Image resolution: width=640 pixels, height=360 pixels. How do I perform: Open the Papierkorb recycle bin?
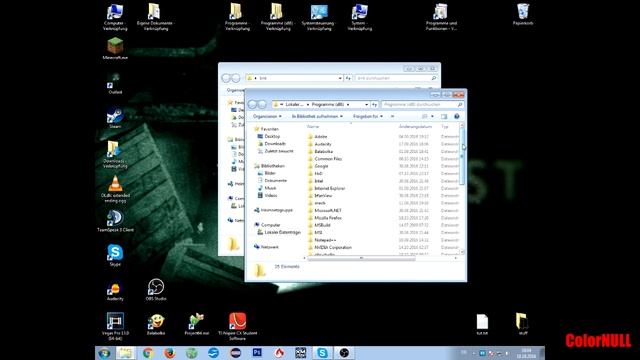click(523, 14)
